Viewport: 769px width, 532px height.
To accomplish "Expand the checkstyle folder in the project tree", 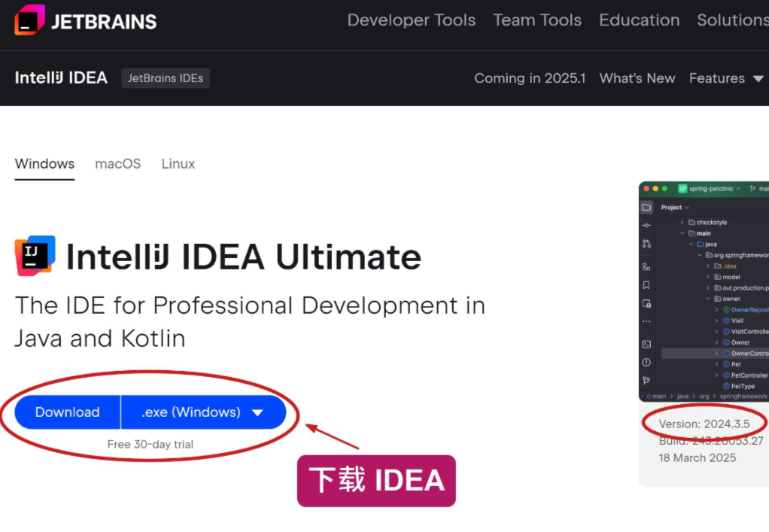I will [682, 223].
